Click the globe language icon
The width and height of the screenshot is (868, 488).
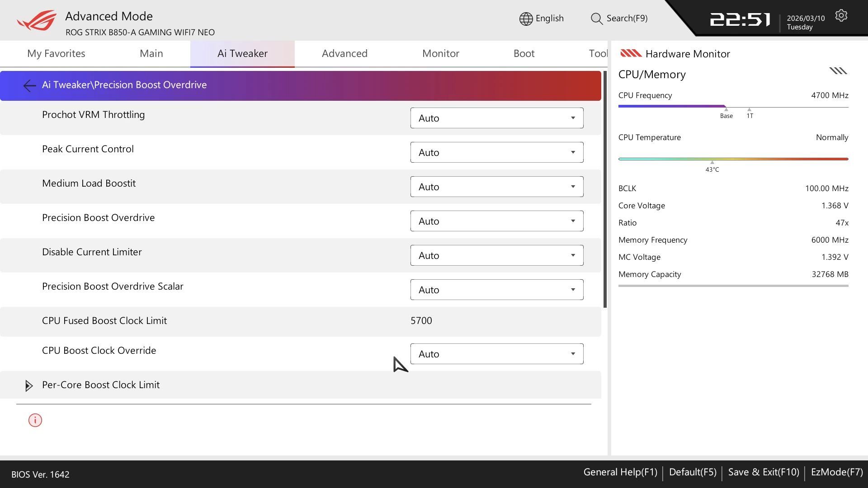(x=526, y=19)
